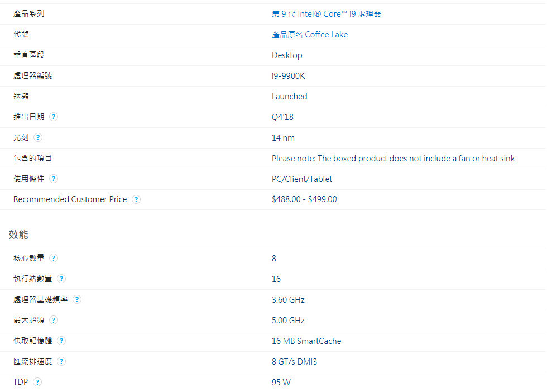Click the question mark next to TDP
Image resolution: width=547 pixels, height=392 pixels.
37,383
